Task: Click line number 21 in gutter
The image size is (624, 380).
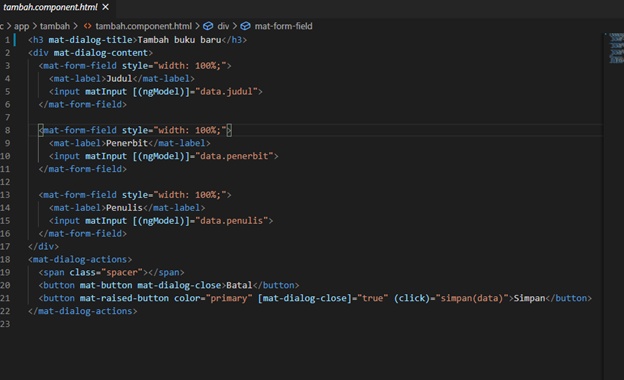Action: [5, 298]
